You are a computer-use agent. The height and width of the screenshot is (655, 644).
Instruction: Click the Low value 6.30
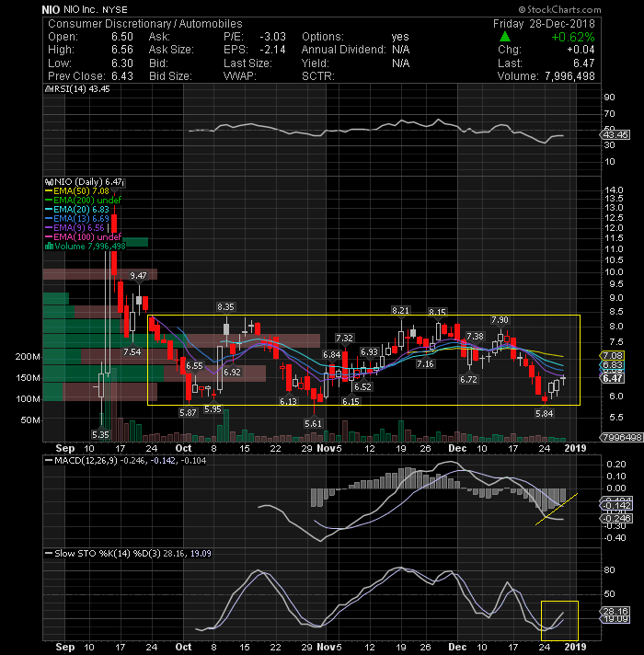pyautogui.click(x=122, y=63)
